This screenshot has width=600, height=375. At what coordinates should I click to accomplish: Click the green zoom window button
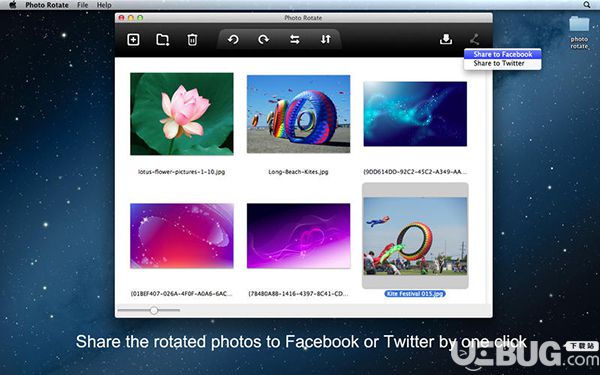140,18
